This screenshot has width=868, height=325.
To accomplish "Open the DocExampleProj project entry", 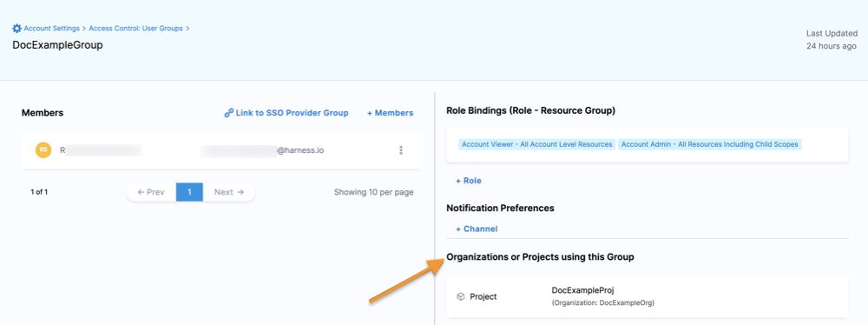I will coord(583,290).
